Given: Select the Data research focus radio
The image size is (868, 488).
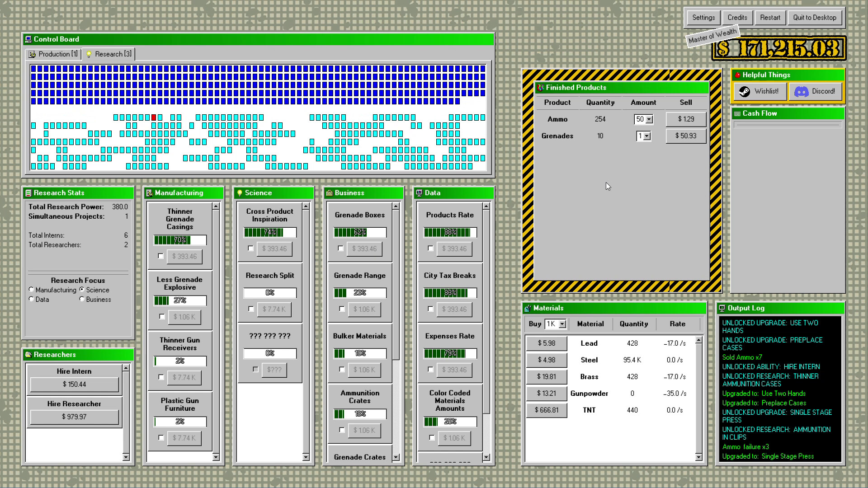Looking at the screenshot, I should click(31, 299).
